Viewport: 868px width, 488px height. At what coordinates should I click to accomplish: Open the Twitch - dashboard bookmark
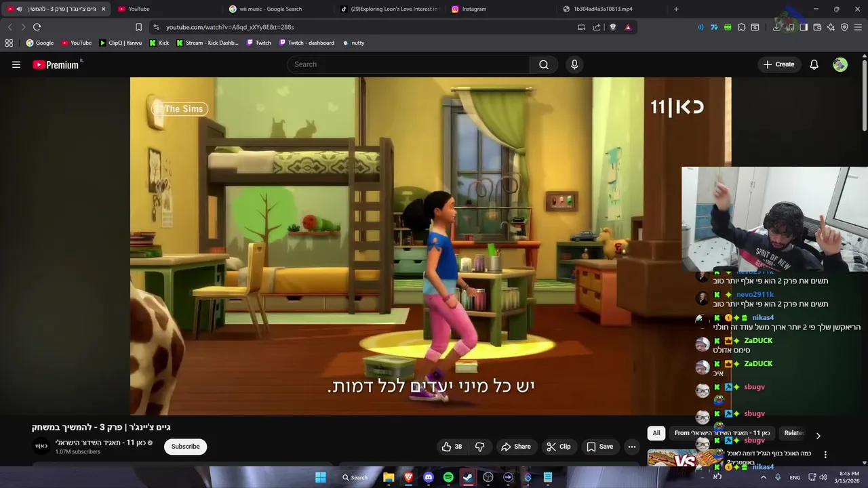tap(306, 43)
